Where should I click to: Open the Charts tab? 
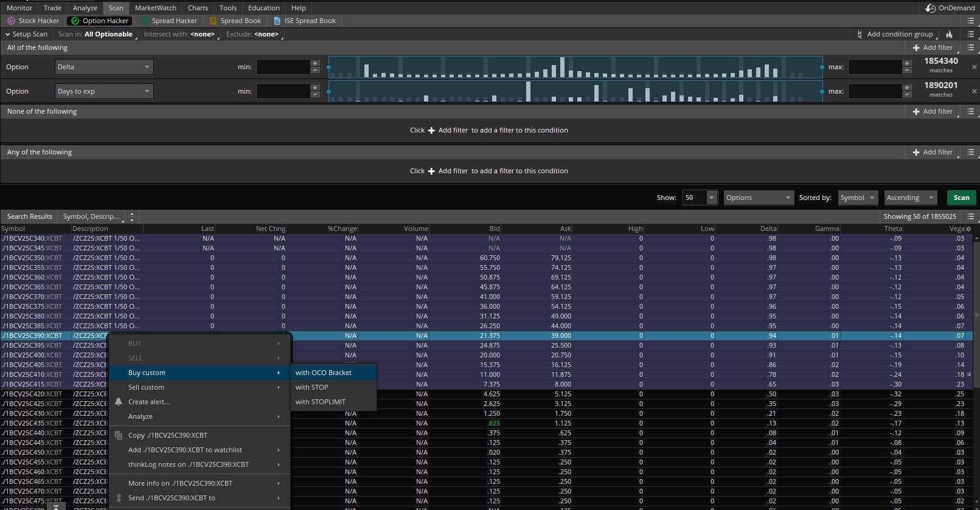point(198,8)
